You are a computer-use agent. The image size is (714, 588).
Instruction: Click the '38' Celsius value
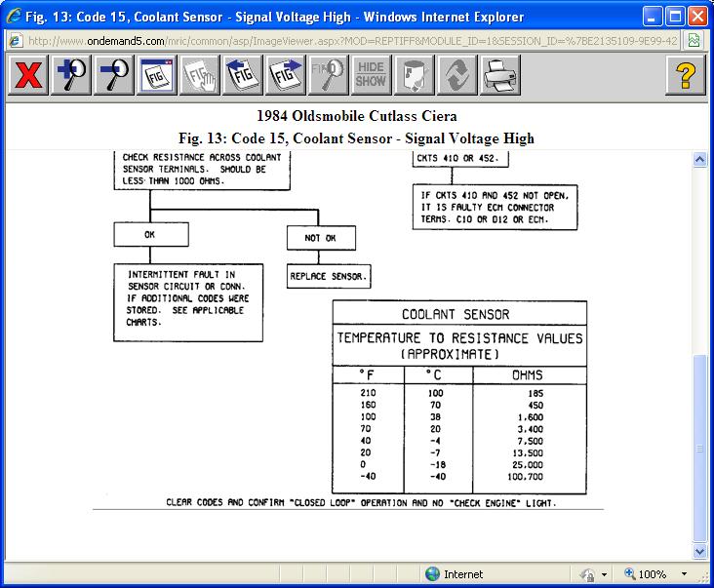[435, 417]
